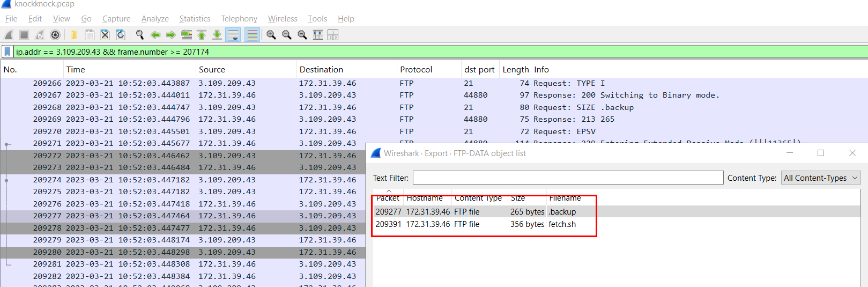Open the Analyze menu
868x287 pixels.
(155, 19)
